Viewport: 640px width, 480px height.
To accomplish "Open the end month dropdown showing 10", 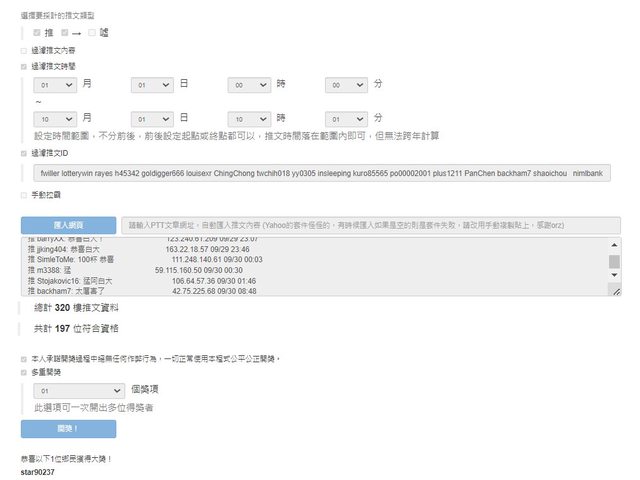I will coord(55,118).
